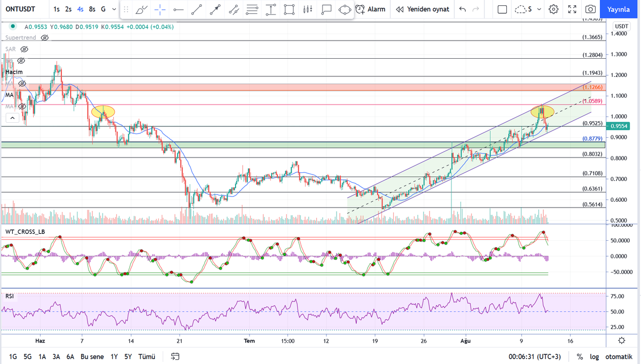Open chart settings gear
The image size is (641, 364).
(554, 9)
